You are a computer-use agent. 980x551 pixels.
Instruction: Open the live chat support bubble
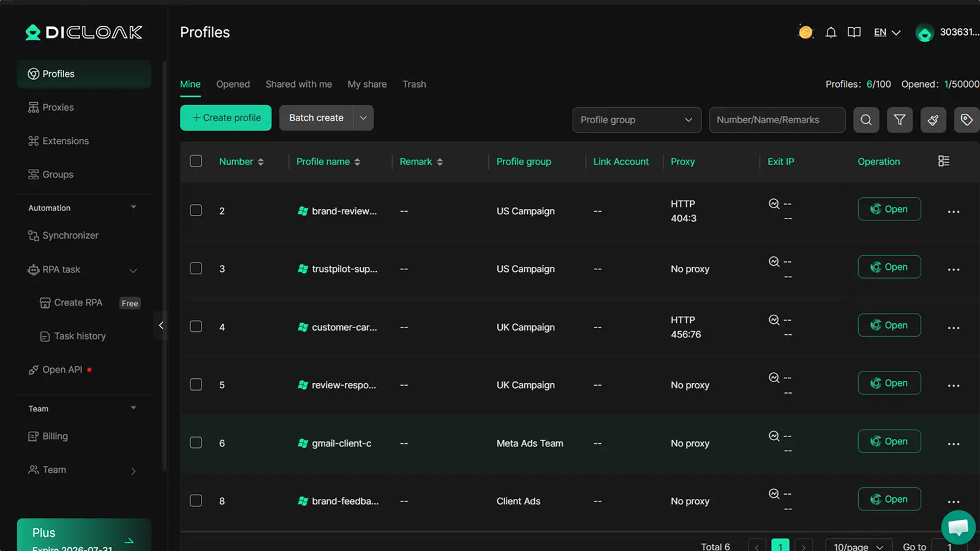959,527
